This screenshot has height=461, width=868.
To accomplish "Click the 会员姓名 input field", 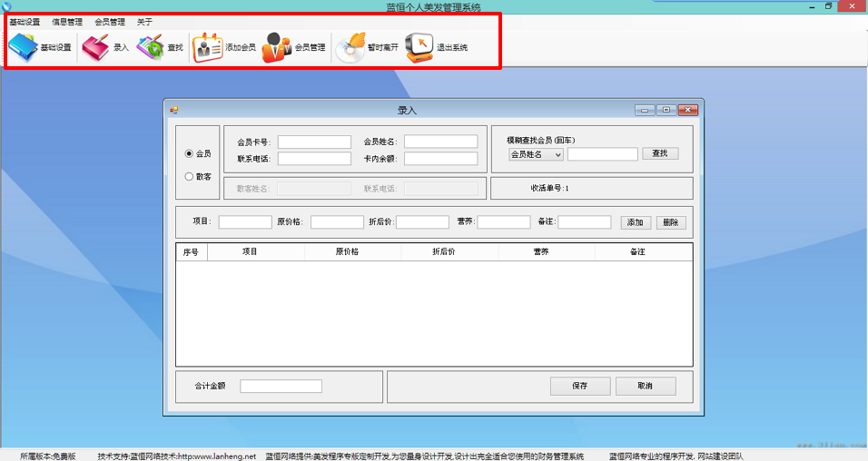I will click(440, 142).
